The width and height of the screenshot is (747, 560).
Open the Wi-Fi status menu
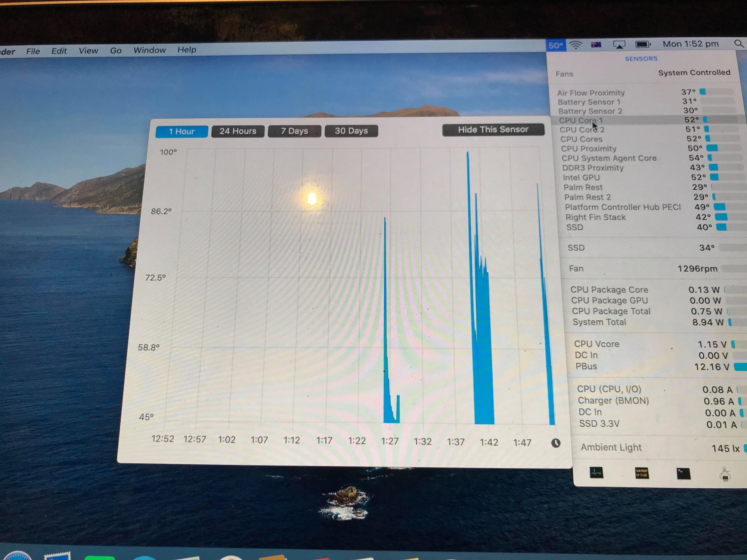coord(576,45)
